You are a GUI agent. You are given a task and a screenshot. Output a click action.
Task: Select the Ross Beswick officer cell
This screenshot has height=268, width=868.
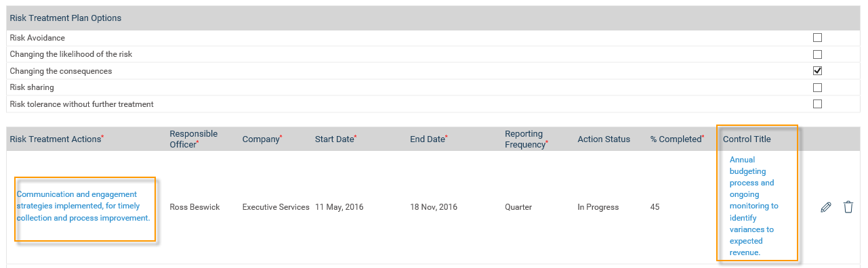194,207
